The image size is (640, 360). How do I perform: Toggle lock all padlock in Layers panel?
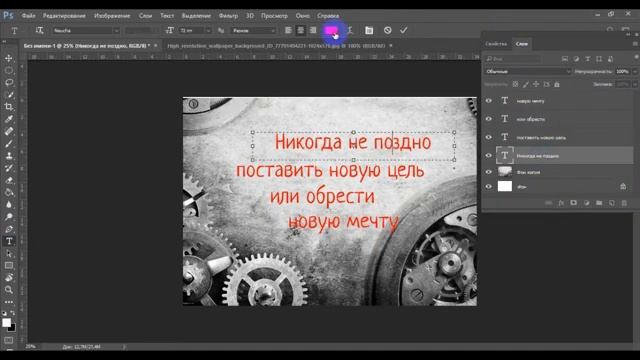click(557, 84)
